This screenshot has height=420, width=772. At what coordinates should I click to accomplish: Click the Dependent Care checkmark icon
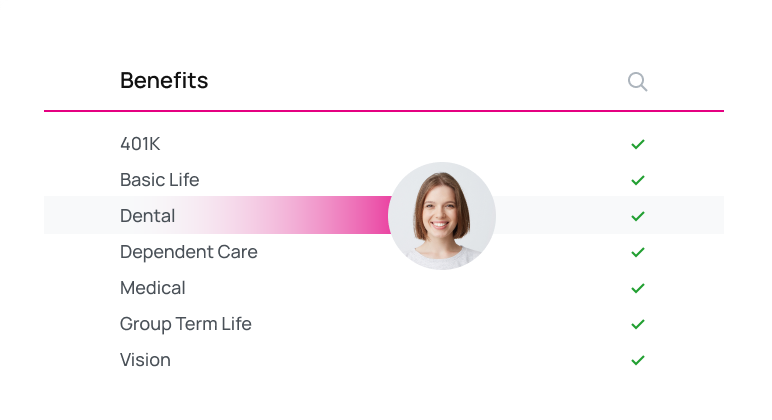(638, 252)
